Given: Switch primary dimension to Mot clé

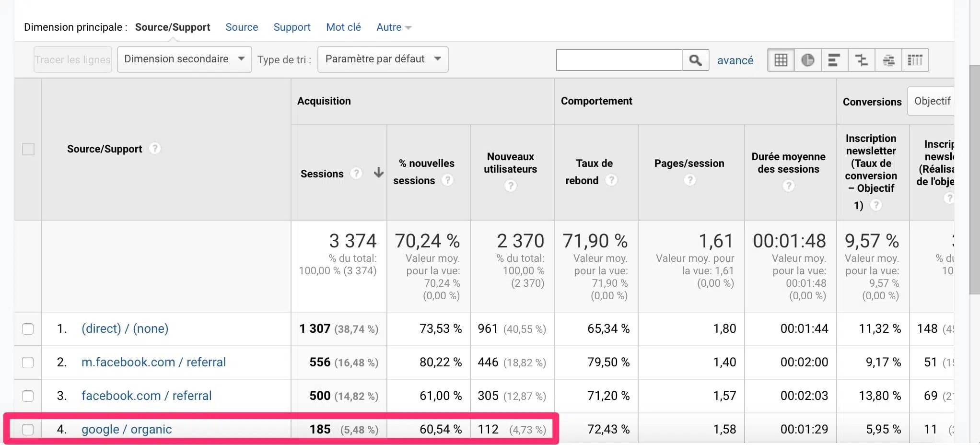Looking at the screenshot, I should point(343,27).
